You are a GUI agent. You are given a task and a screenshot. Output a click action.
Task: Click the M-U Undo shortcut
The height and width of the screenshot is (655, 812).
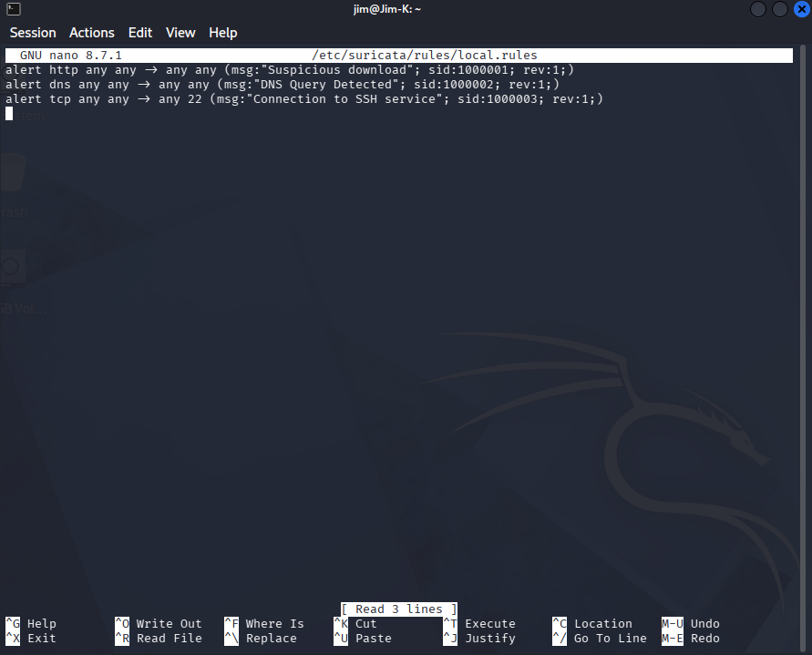[690, 623]
